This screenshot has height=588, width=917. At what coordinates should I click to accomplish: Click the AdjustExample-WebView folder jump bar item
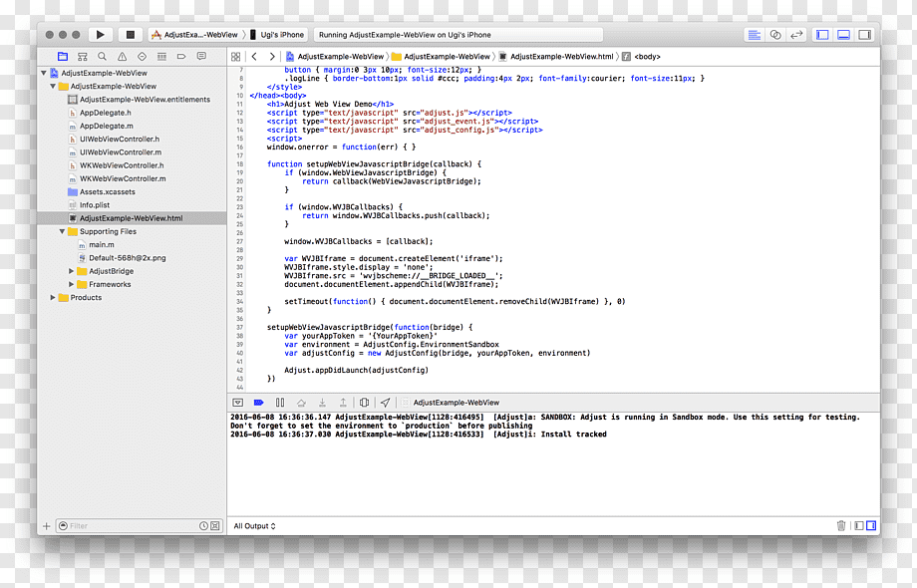pos(441,57)
